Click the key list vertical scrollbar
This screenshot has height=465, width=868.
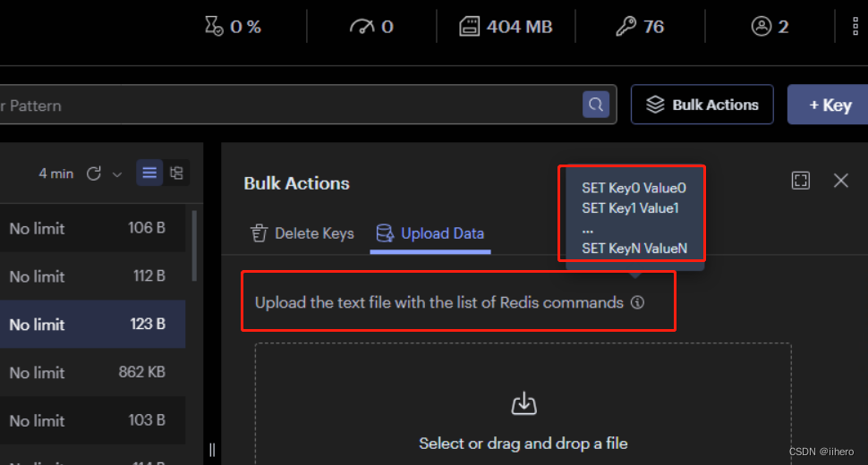pos(194,246)
